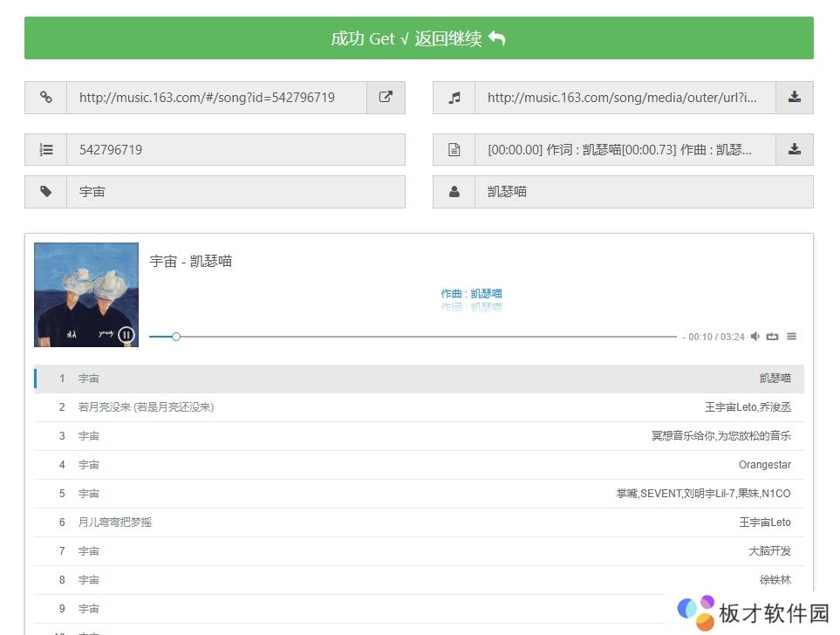This screenshot has width=840, height=635.
Task: Pause playback on the album cover
Action: [126, 334]
